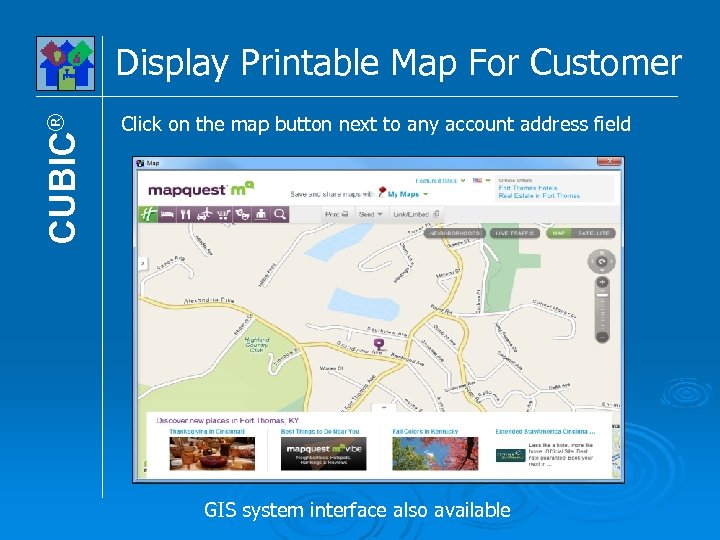The height and width of the screenshot is (540, 720).
Task: Expand the left side panel arrow
Action: click(x=143, y=264)
